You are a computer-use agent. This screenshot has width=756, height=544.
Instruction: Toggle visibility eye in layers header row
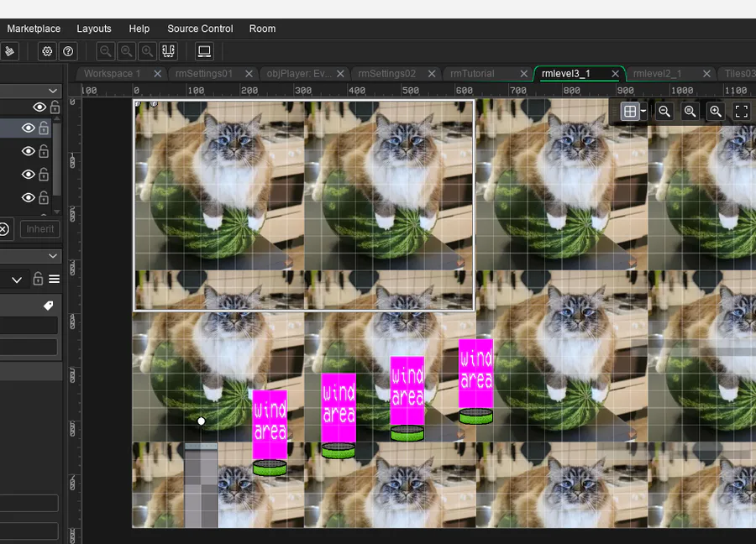(39, 107)
